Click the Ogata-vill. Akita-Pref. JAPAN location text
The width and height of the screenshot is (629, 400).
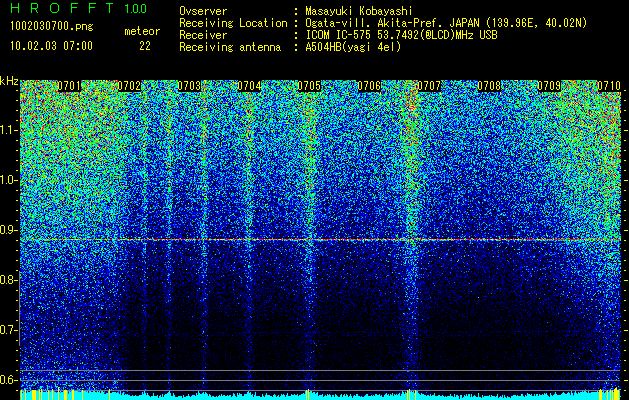446,24
